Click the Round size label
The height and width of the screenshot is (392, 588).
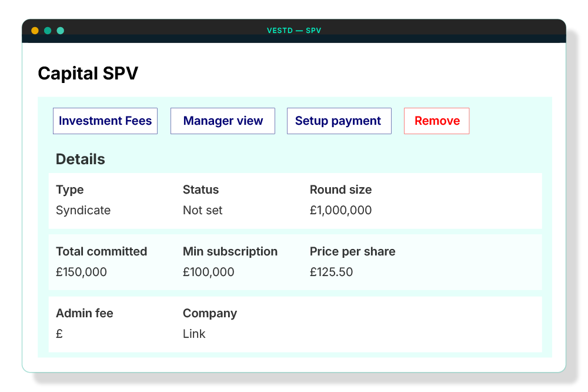coord(340,190)
